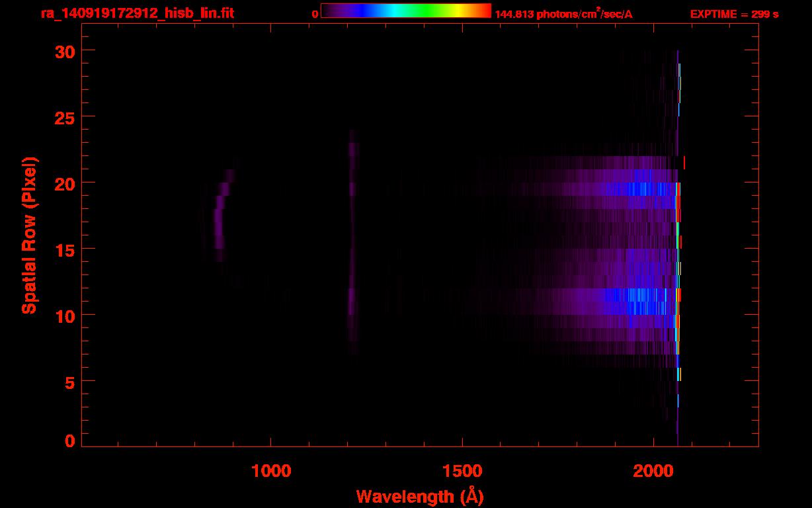Click the EXPTIME = 299 s text
Screen dimensions: 812x508
[734, 14]
